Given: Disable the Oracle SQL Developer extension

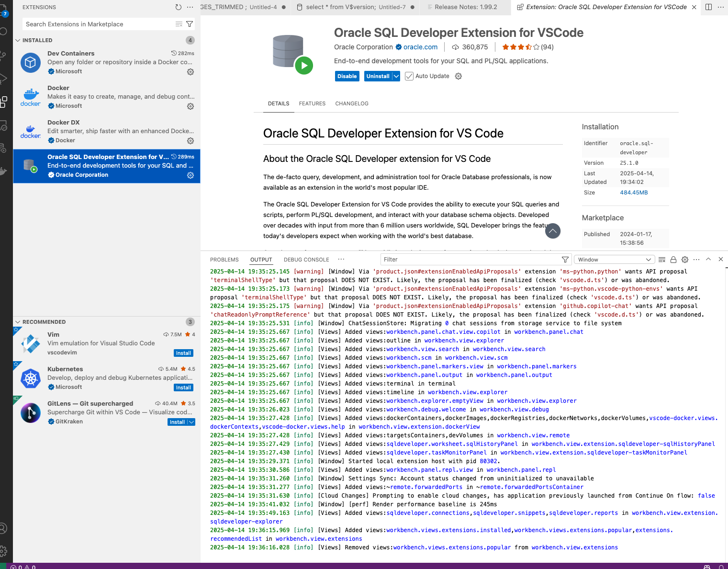Looking at the screenshot, I should pos(347,76).
